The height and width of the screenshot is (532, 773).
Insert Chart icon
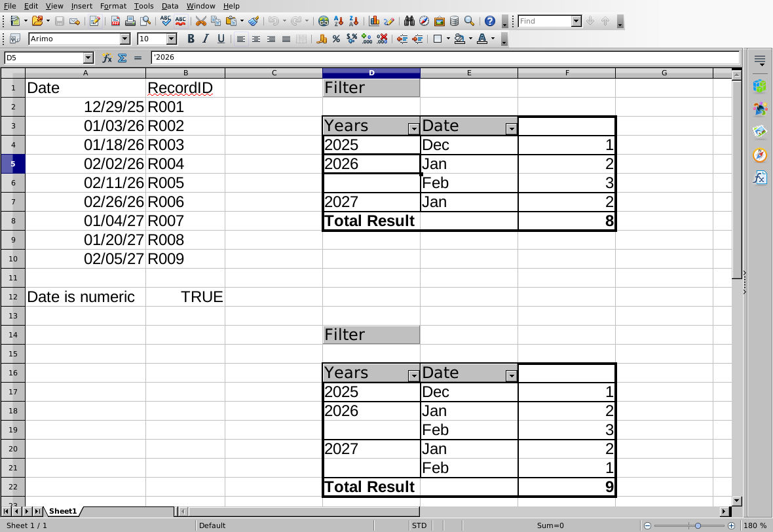click(374, 21)
